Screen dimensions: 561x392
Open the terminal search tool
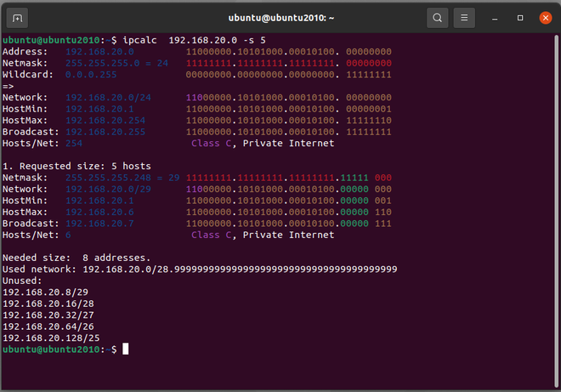pyautogui.click(x=437, y=18)
